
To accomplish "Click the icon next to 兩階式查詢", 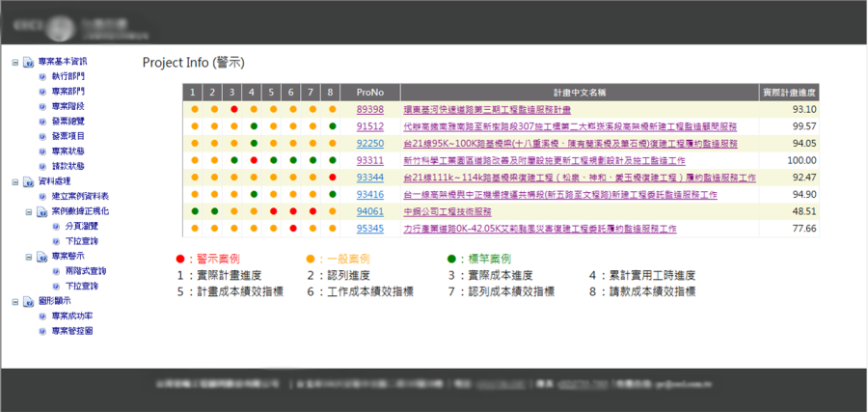I will (x=56, y=271).
